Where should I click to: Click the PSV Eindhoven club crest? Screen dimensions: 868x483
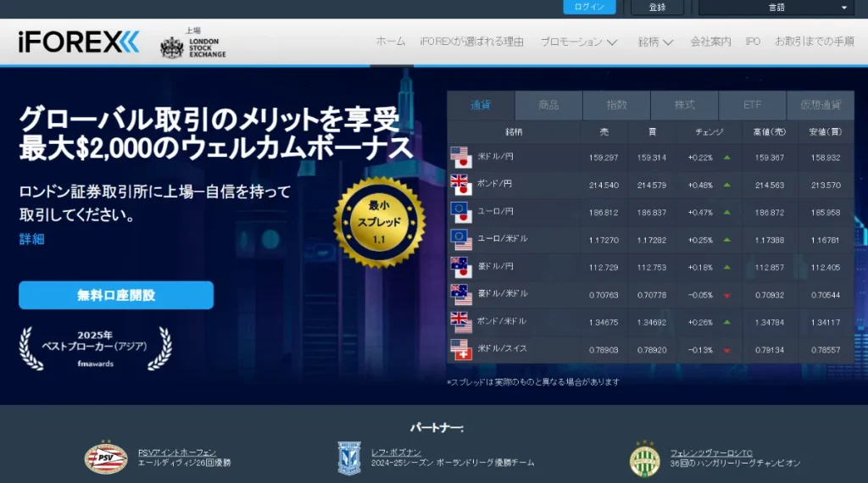tap(106, 458)
